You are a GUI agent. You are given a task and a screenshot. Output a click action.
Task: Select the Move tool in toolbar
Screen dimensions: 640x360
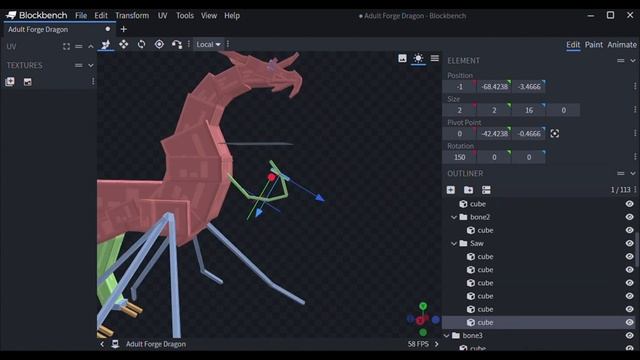105,44
